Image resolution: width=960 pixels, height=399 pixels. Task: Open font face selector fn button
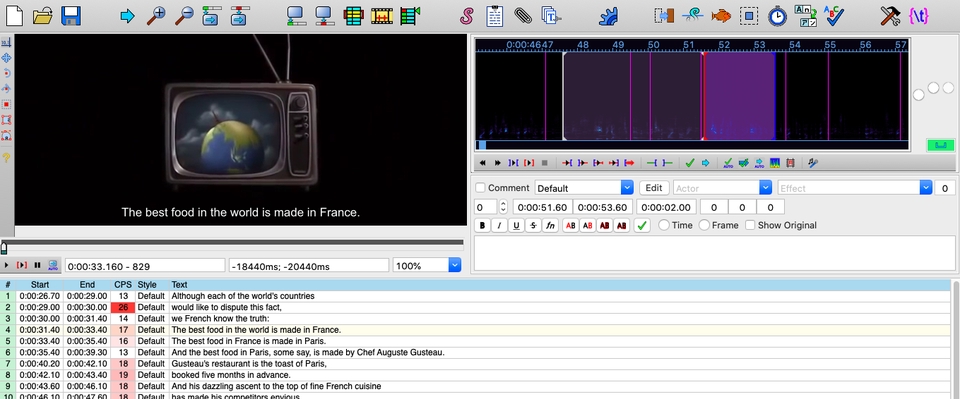[x=550, y=225]
